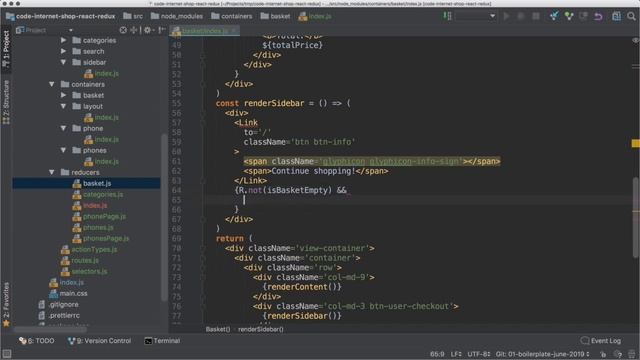Click the collapse all icon in Project panel
This screenshot has height=360, width=640.
[133, 30]
